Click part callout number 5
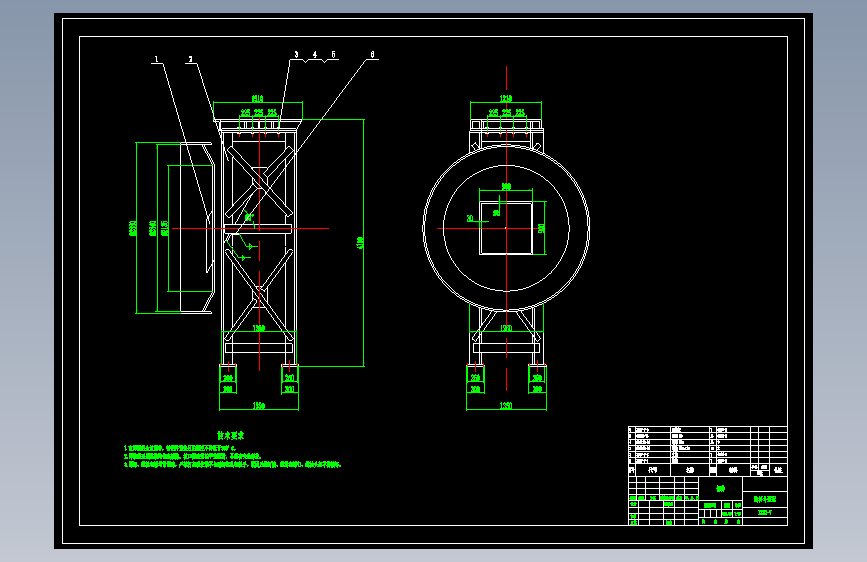867x562 pixels. (333, 54)
